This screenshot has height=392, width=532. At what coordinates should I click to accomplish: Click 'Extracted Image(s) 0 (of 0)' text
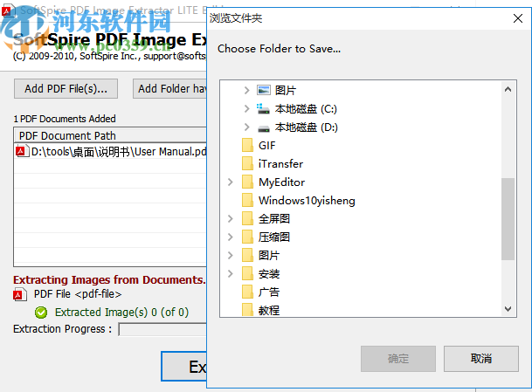pos(121,313)
